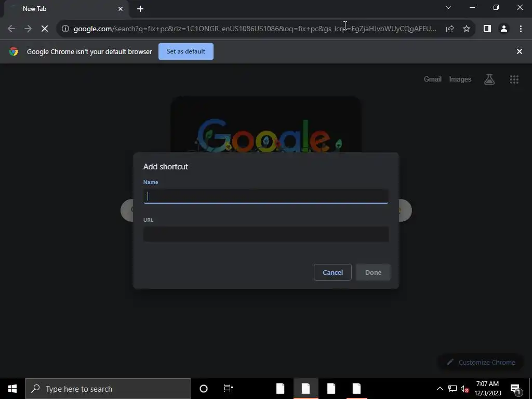The width and height of the screenshot is (532, 399).
Task: Open the clock showing 7:07 AM
Action: [x=487, y=389]
